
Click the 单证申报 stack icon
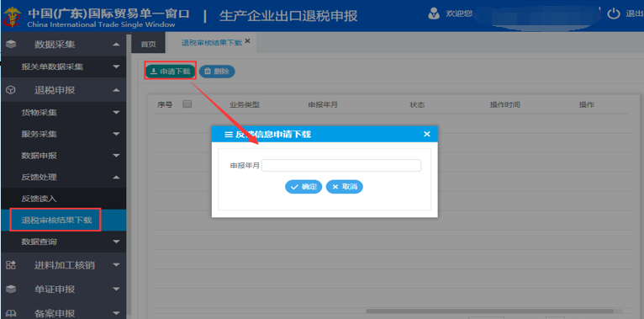pos(11,290)
